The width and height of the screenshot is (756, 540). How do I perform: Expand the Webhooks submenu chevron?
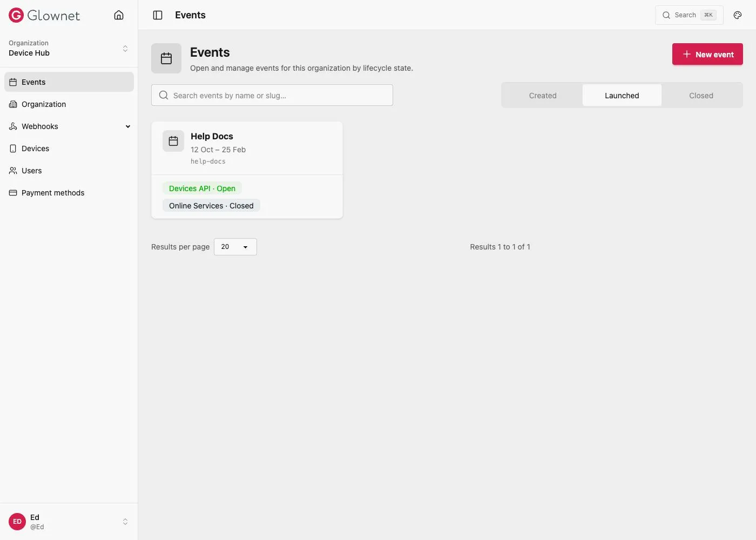coord(128,126)
